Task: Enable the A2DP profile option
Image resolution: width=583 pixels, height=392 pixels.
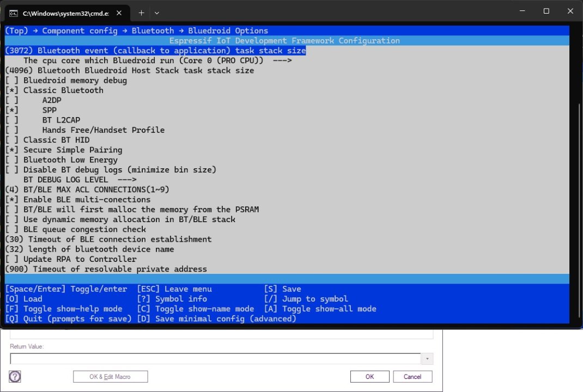Action: [33, 100]
